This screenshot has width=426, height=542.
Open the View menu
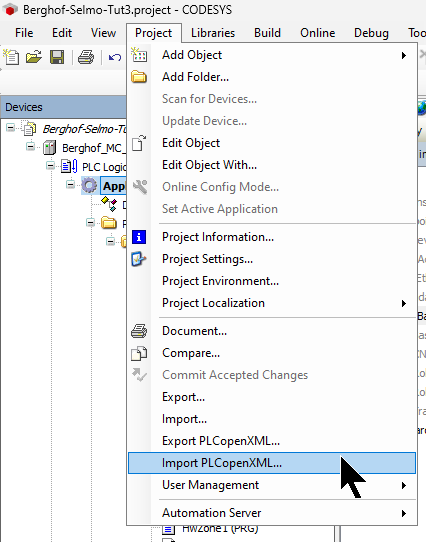tap(103, 33)
